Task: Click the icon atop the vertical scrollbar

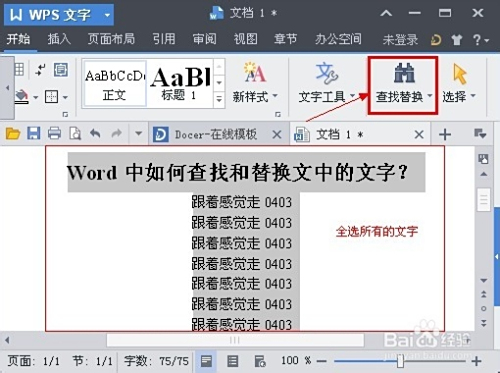Action: tap(483, 159)
